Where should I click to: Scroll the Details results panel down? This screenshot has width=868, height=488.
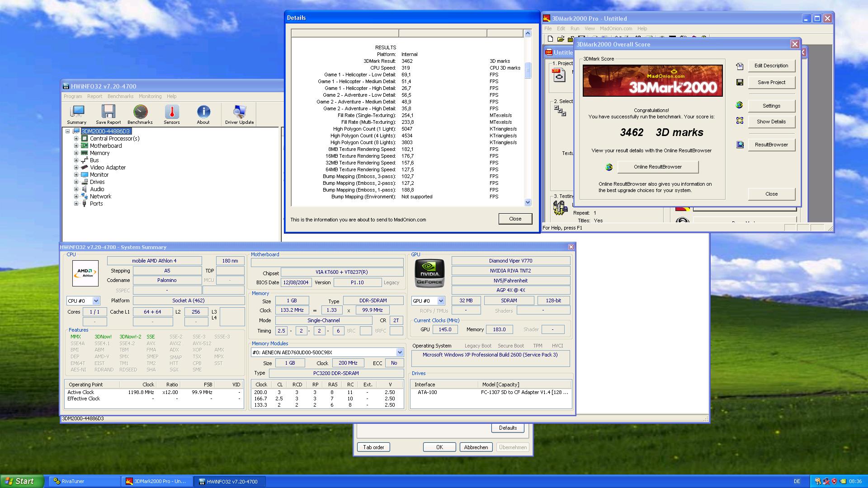pyautogui.click(x=527, y=202)
